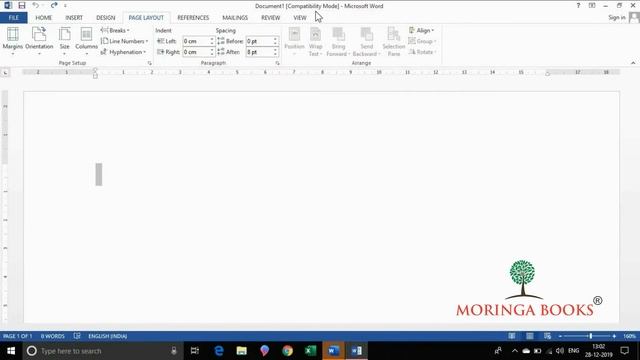
Task: Adjust Indent Right stepper arrows
Action: tap(212, 52)
